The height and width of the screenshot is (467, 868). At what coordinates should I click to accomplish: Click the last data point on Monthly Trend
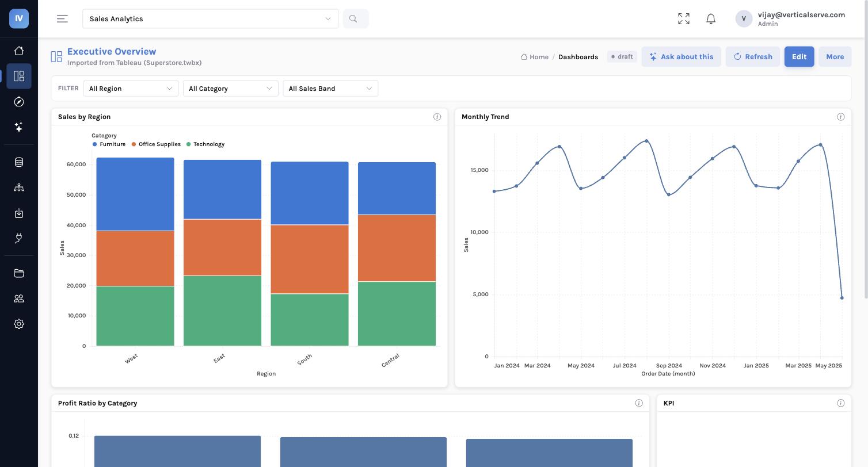(842, 298)
